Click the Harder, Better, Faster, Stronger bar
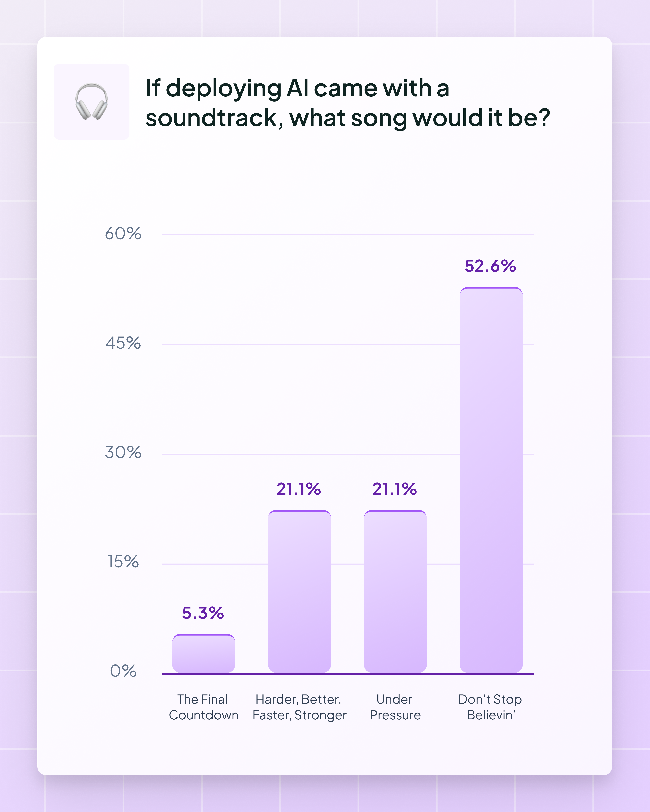The width and height of the screenshot is (650, 812). [x=299, y=591]
